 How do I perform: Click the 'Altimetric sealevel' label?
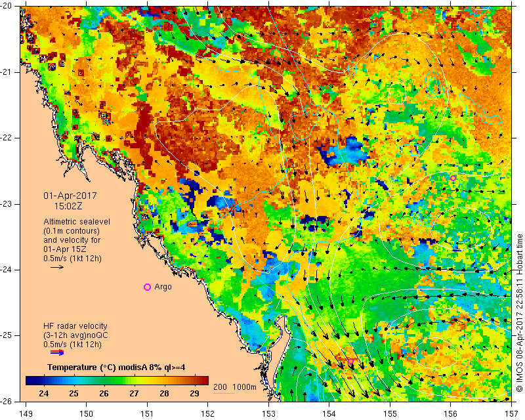tap(77, 222)
